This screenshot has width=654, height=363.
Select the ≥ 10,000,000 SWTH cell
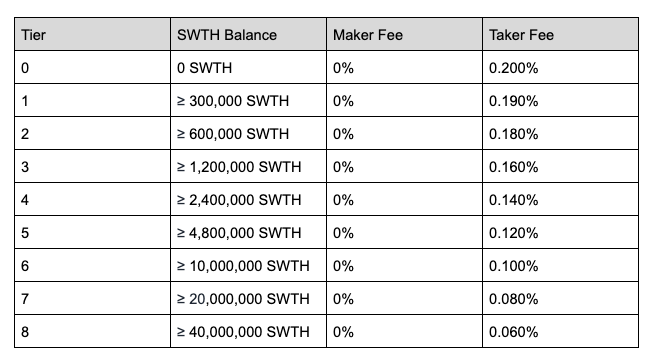click(x=249, y=265)
